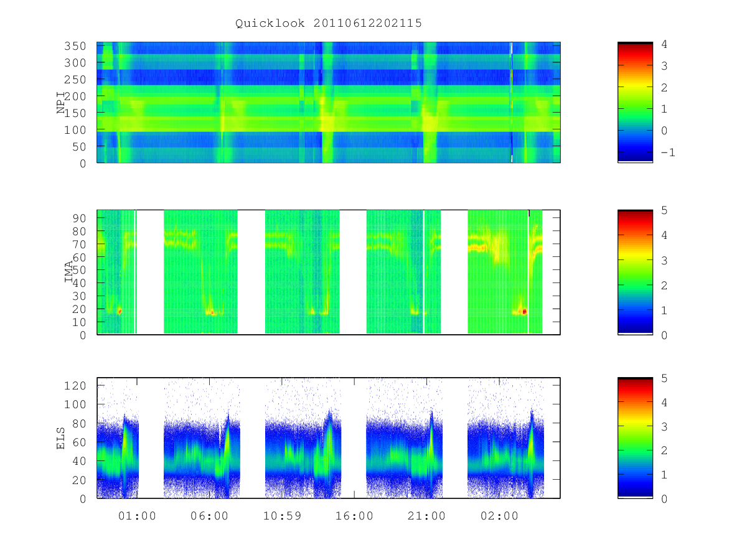Screen dimensions: 747x560
Task: Click the 0 label on IMA colorbar
Action: coord(664,335)
